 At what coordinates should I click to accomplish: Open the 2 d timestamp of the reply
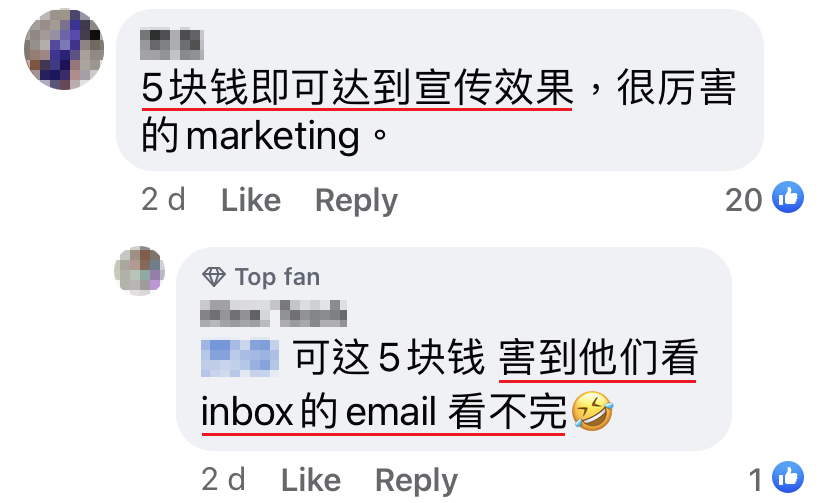(223, 479)
